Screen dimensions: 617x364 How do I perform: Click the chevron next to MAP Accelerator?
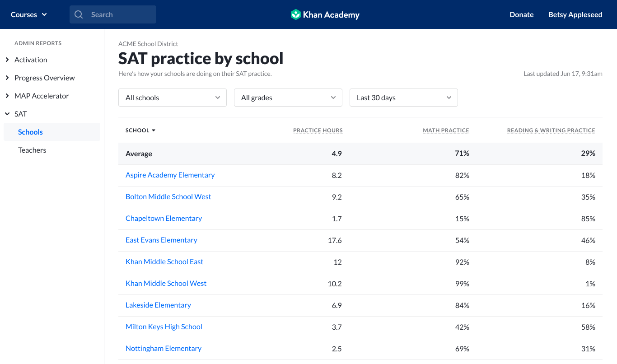[7, 96]
